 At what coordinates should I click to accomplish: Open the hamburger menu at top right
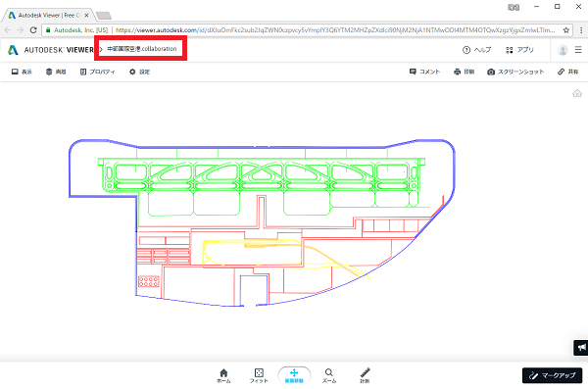point(578,50)
